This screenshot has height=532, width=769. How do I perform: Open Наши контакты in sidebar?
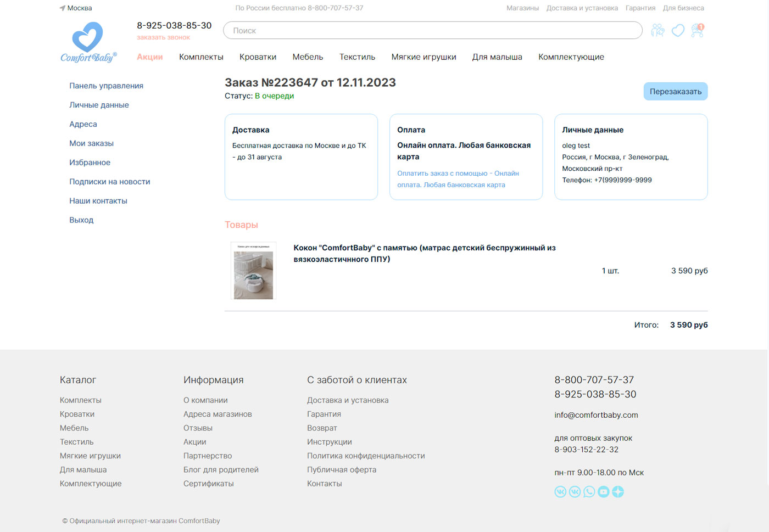[98, 201]
